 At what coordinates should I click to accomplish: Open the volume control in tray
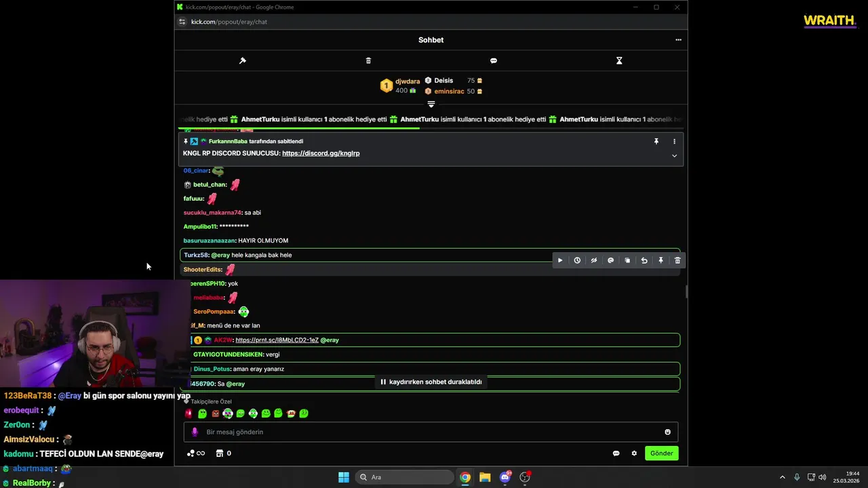[x=823, y=477]
